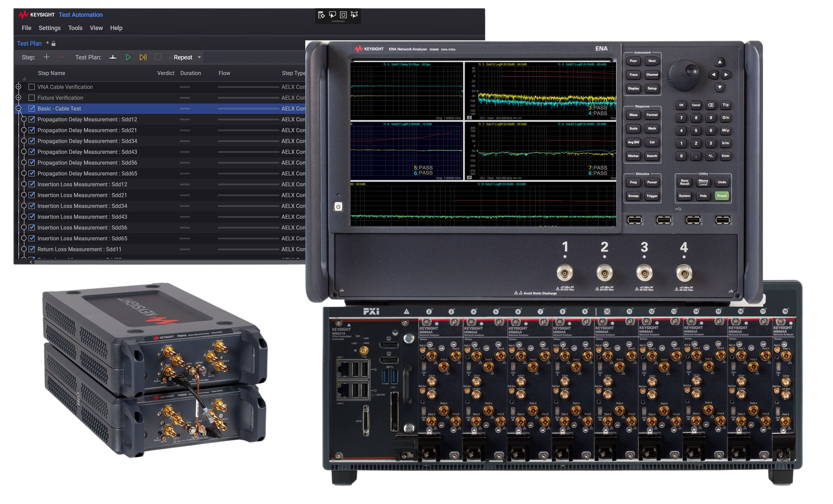833x504 pixels.
Task: Open the Repeat dropdown arrow
Action: (199, 57)
